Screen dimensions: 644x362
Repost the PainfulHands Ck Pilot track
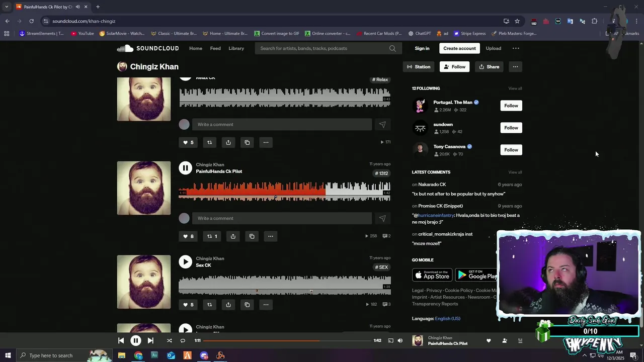pyautogui.click(x=212, y=236)
